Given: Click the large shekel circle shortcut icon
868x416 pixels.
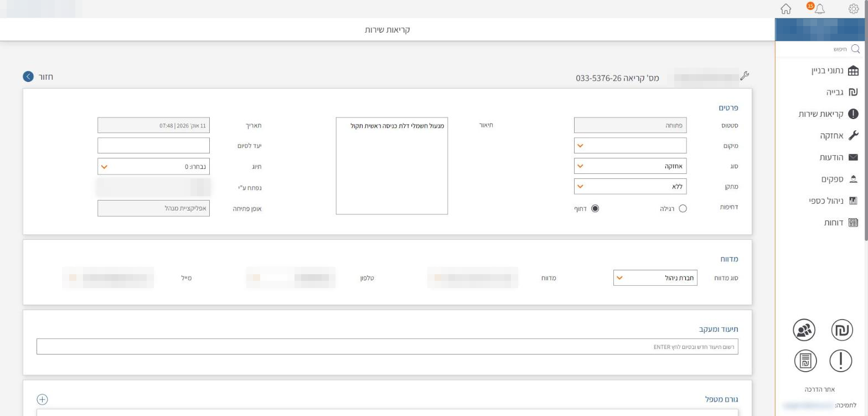Looking at the screenshot, I should coord(841,330).
